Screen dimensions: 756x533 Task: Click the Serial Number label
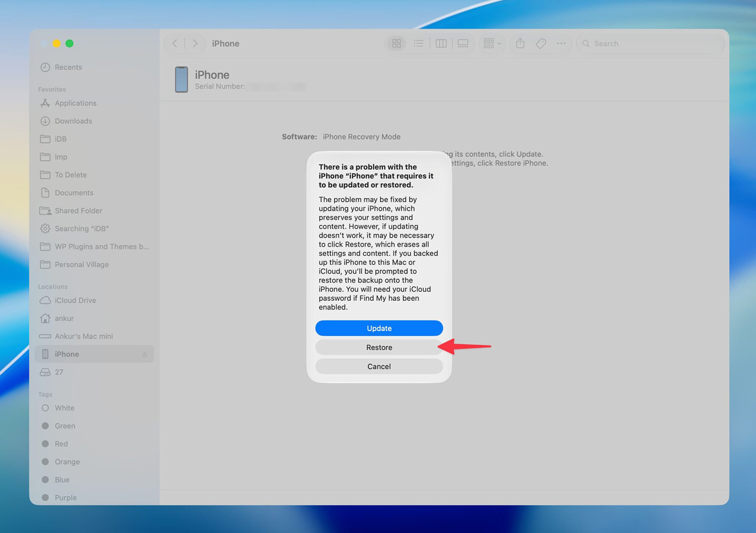[220, 86]
